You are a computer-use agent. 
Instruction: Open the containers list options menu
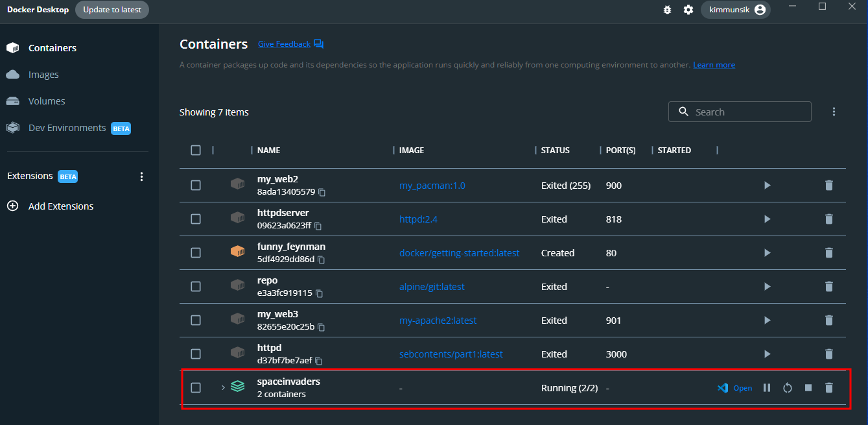834,112
